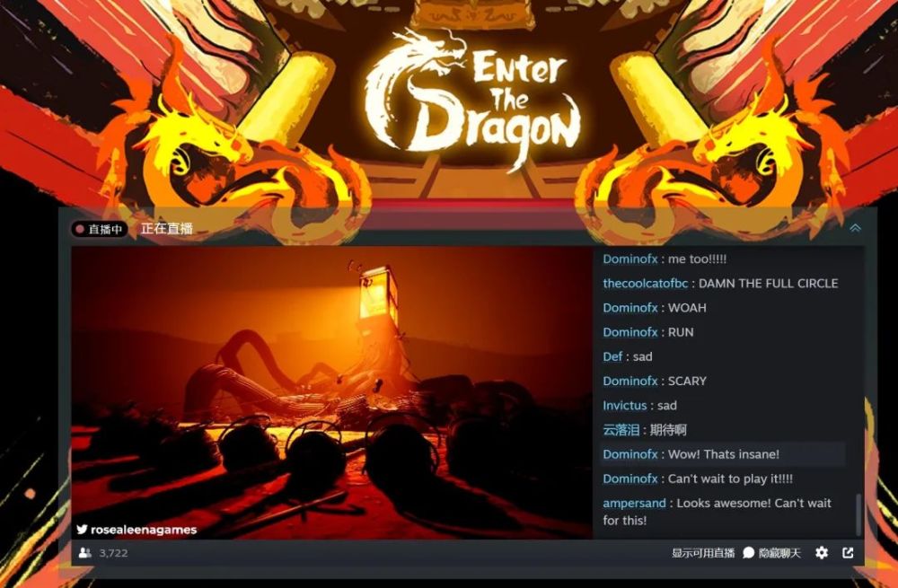Screen dimensions: 898x588
Task: Click the chat scrollbar thumb
Action: click(858, 514)
